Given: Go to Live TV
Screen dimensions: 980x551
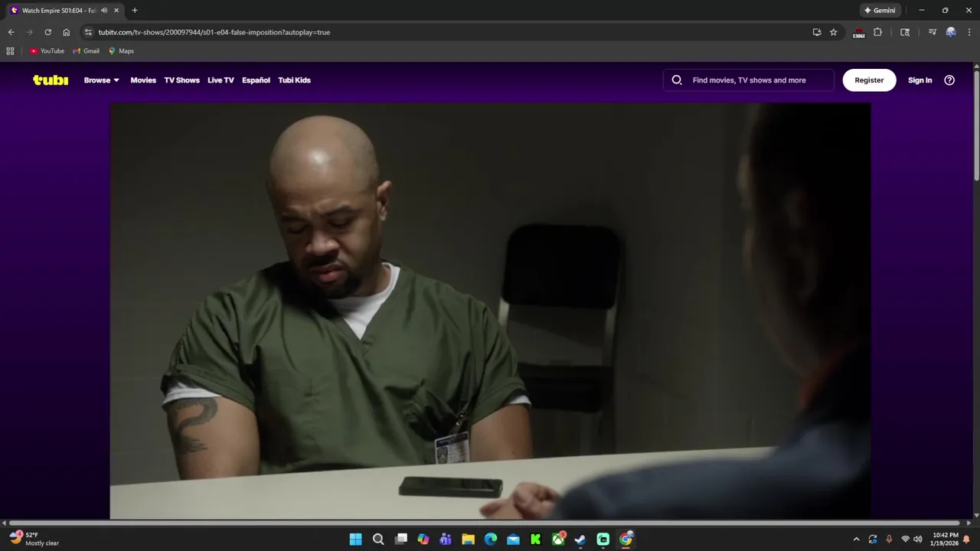Looking at the screenshot, I should pos(220,80).
